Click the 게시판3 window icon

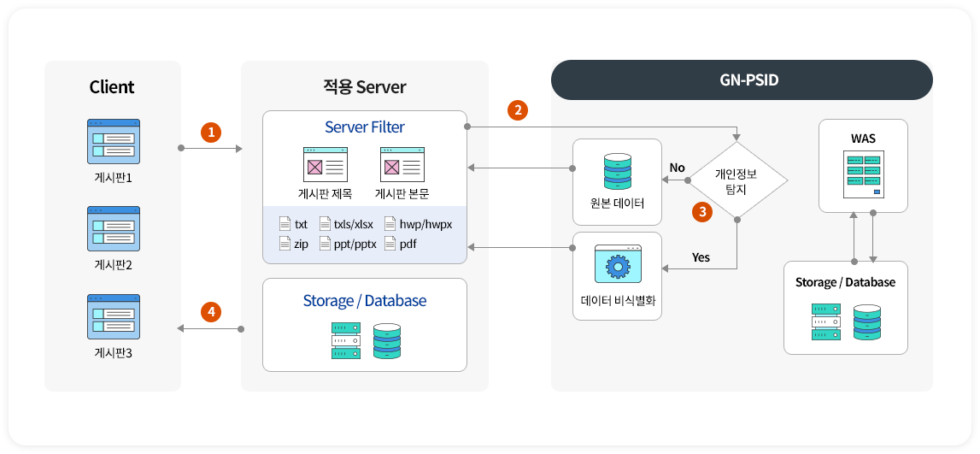tap(113, 316)
